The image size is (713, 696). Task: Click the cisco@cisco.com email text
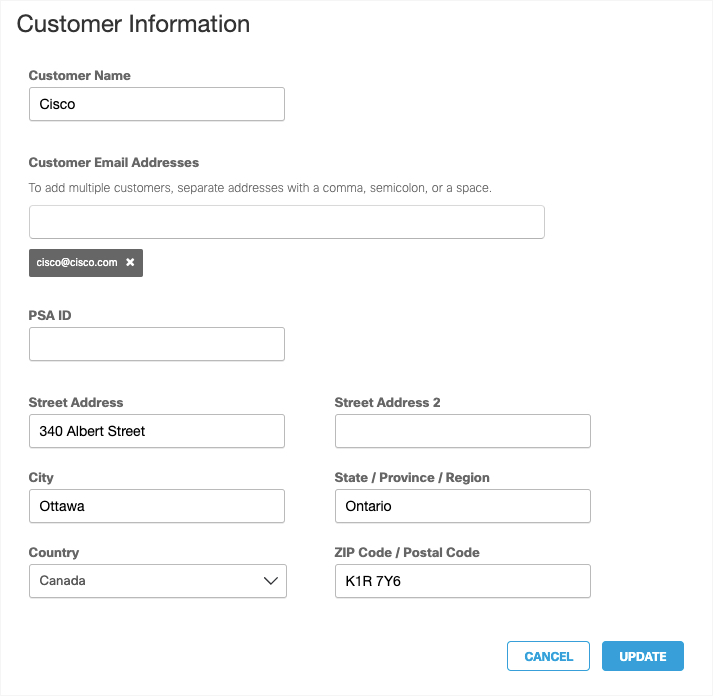pos(77,262)
